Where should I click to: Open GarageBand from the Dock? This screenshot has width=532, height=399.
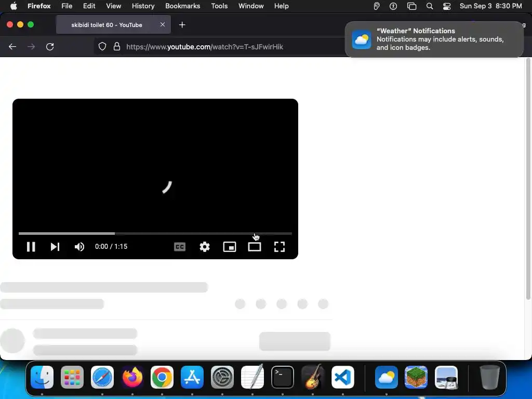tap(312, 377)
